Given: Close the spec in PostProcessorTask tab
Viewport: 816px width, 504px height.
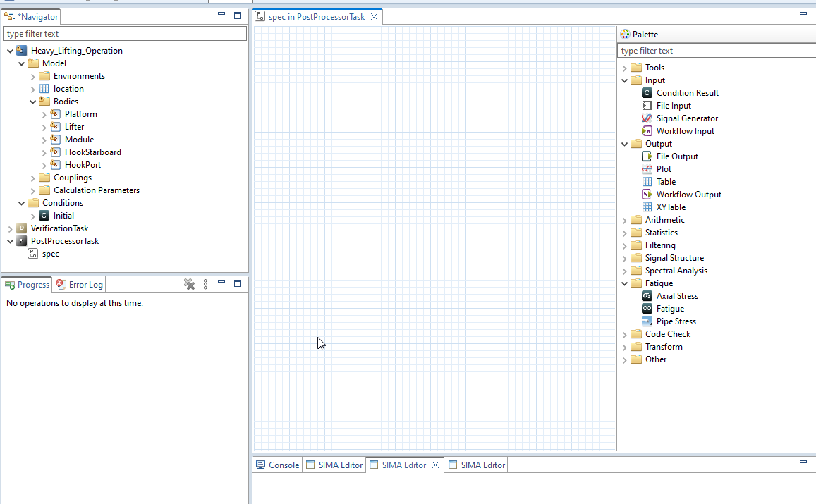Looking at the screenshot, I should click(x=374, y=16).
